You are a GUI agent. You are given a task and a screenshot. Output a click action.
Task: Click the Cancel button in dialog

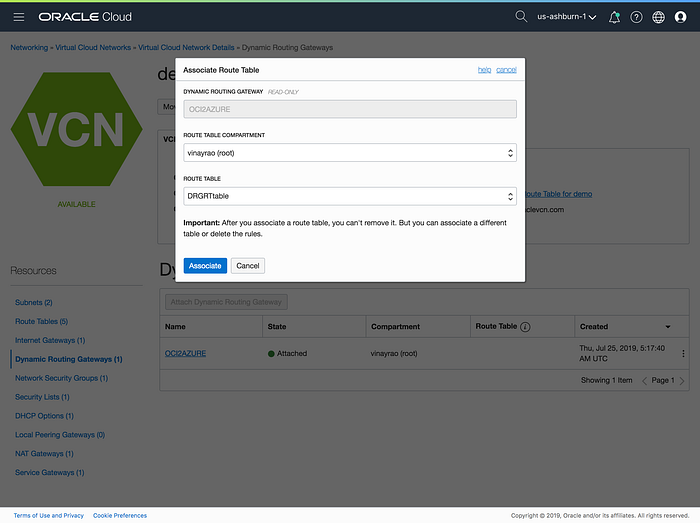247,266
